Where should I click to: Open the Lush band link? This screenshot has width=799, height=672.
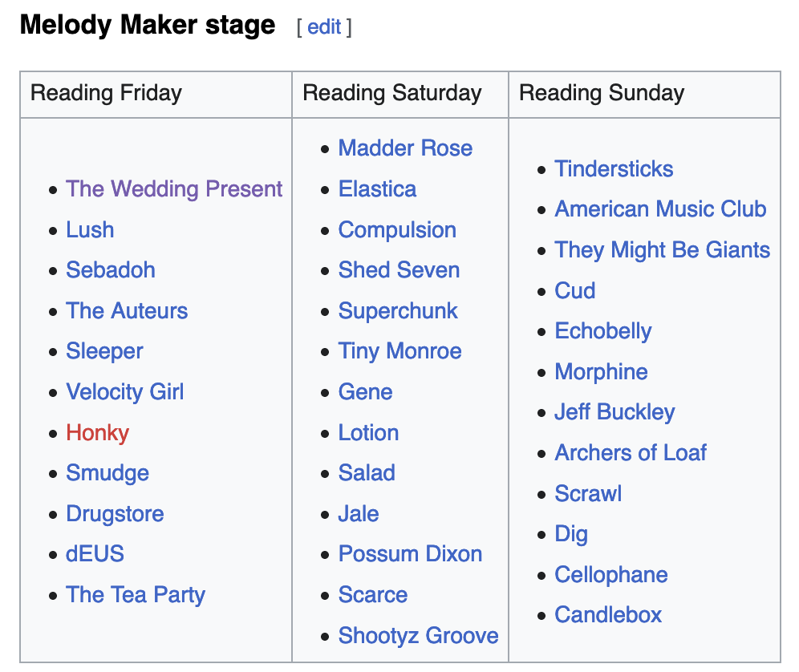(90, 230)
